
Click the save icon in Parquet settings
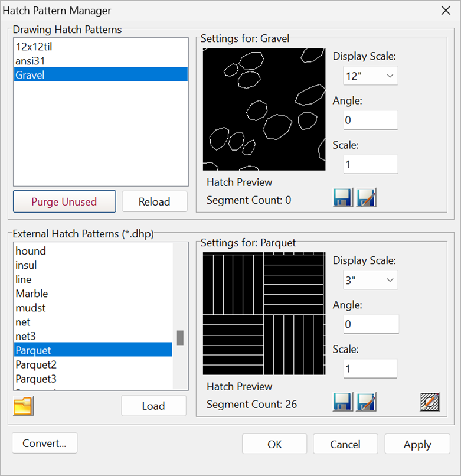click(x=343, y=402)
